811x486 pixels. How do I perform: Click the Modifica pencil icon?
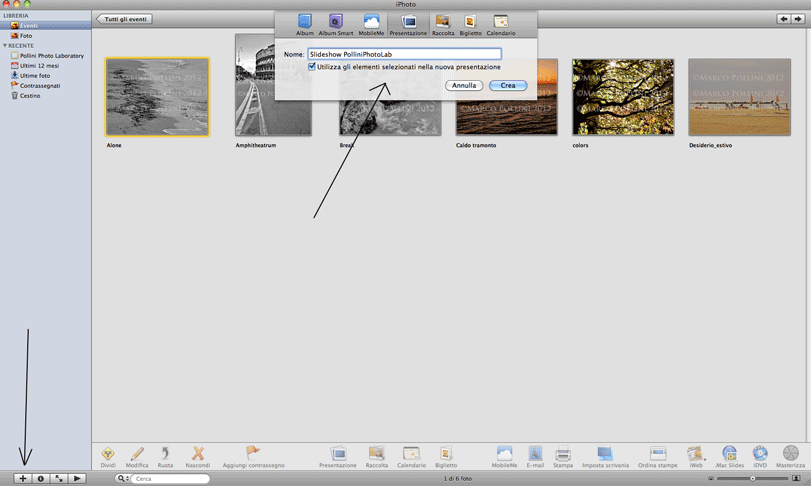[x=137, y=457]
